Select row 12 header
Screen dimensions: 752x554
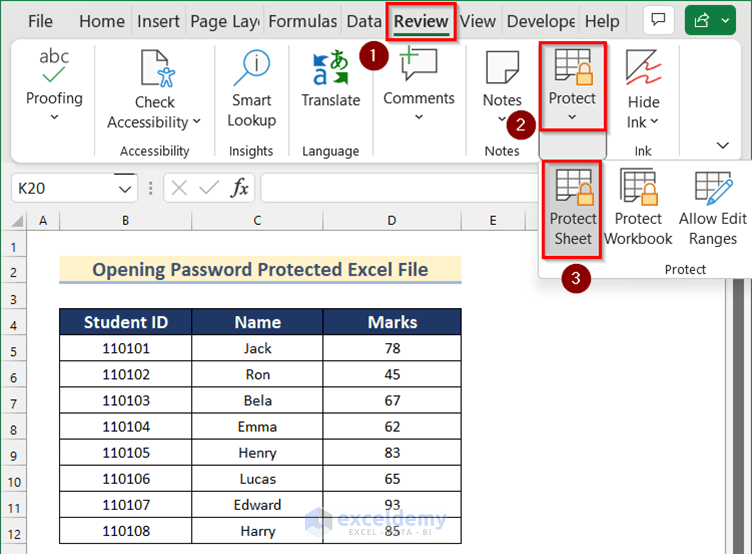click(13, 534)
